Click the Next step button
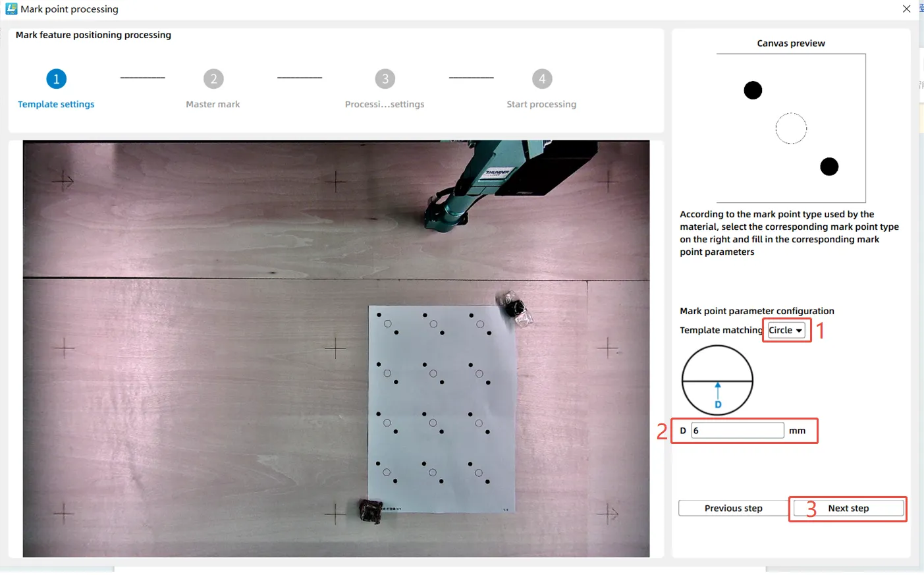This screenshot has height=575, width=924. pyautogui.click(x=848, y=508)
